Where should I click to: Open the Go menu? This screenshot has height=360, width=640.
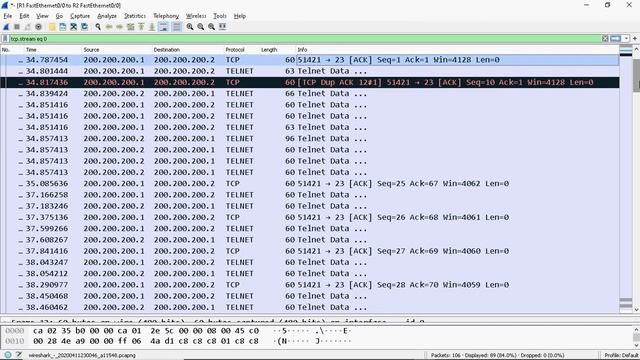coord(59,16)
